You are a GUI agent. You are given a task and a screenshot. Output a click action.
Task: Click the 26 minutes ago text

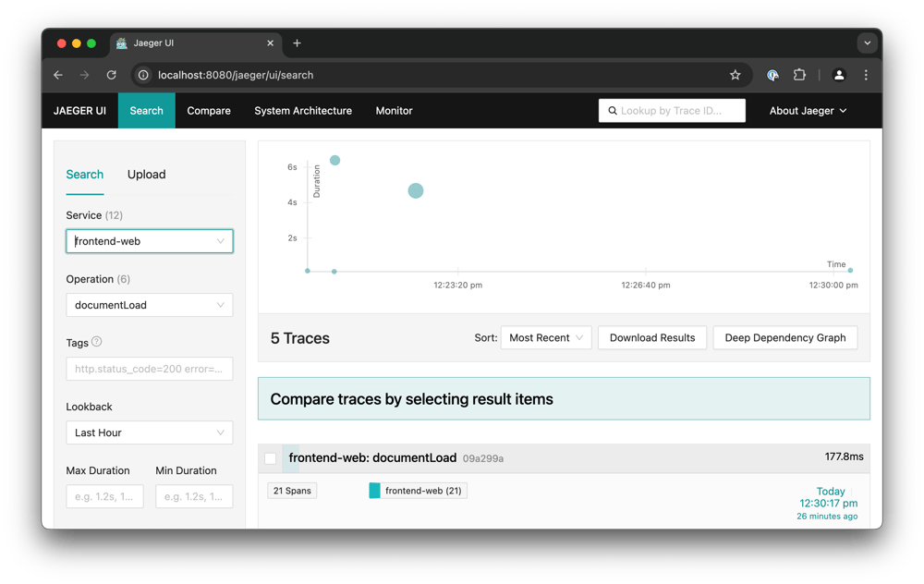pyautogui.click(x=827, y=517)
